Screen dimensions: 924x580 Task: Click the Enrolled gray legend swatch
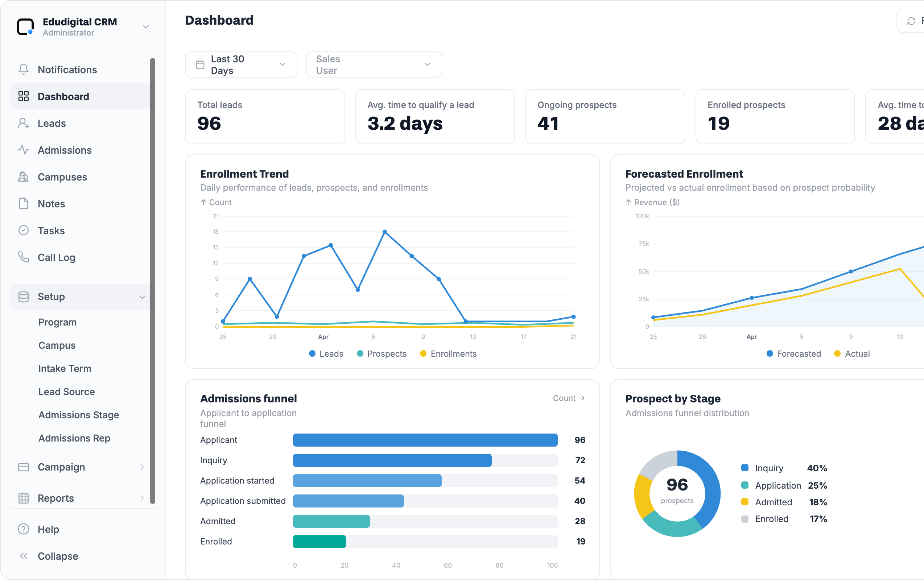coord(745,519)
